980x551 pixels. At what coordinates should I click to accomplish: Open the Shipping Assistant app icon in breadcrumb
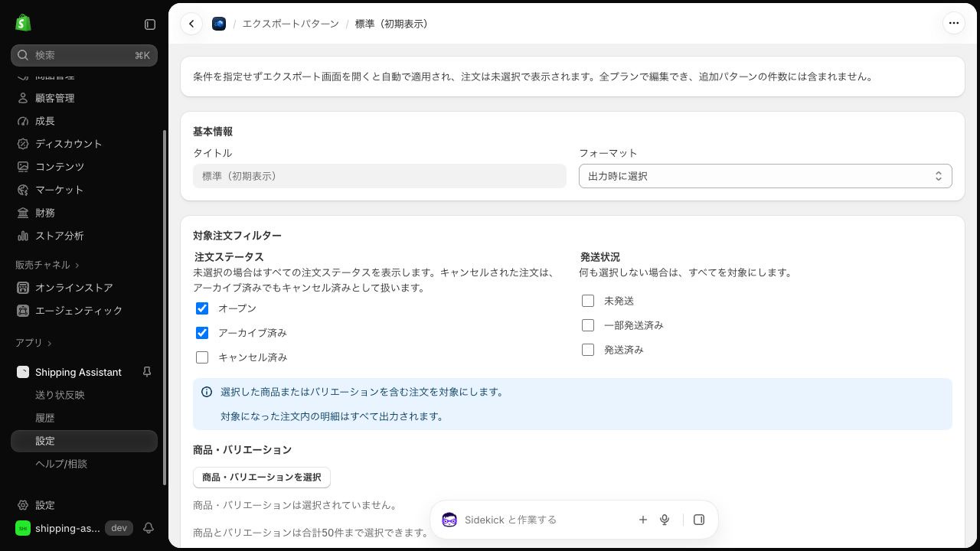point(219,24)
